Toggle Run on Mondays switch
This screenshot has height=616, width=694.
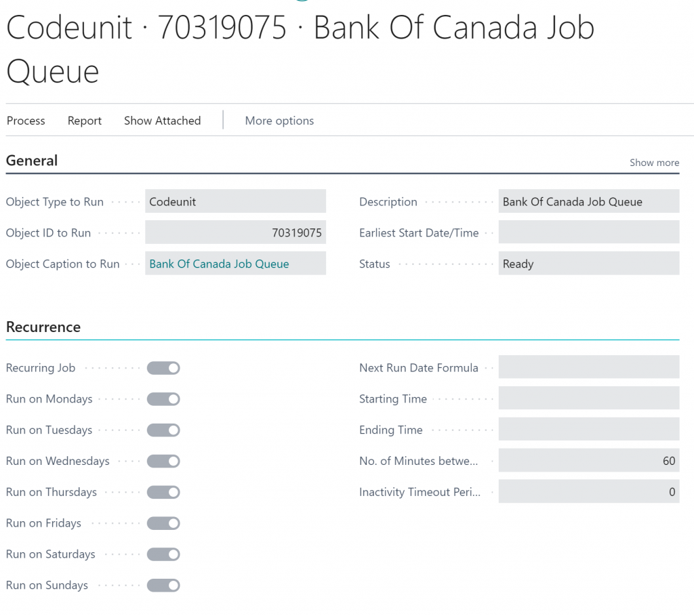pos(163,398)
